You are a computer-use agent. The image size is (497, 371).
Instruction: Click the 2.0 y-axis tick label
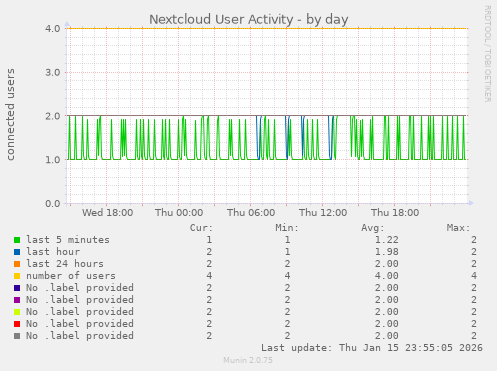tap(53, 116)
